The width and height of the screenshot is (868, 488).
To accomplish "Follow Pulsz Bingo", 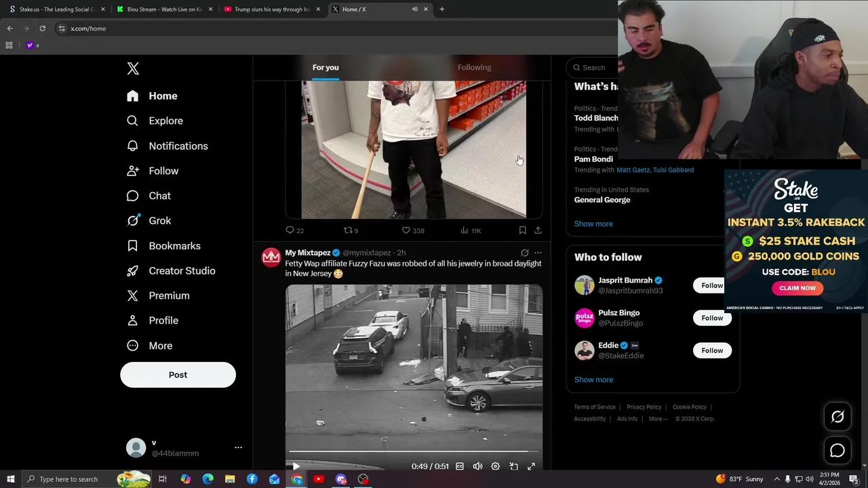I will tap(712, 318).
